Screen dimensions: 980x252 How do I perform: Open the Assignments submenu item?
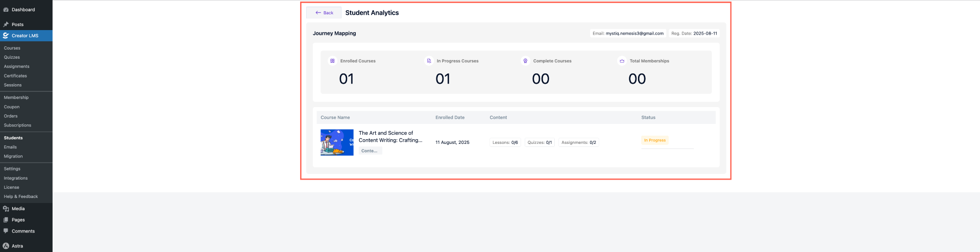pyautogui.click(x=17, y=66)
